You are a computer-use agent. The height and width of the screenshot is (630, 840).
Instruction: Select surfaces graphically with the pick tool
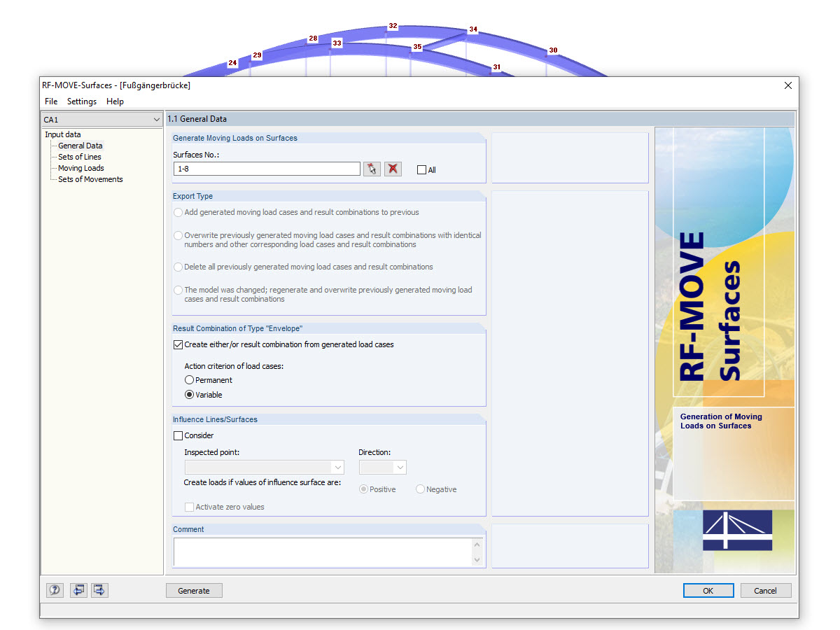point(372,169)
